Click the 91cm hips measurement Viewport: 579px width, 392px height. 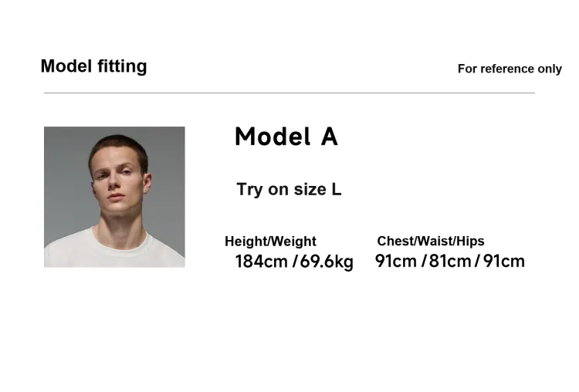pyautogui.click(x=503, y=261)
